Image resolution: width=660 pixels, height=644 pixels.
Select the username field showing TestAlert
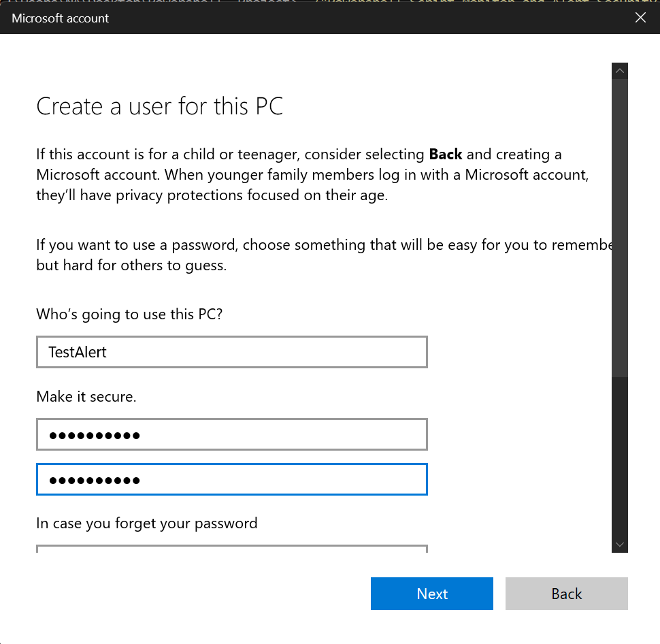pos(231,352)
